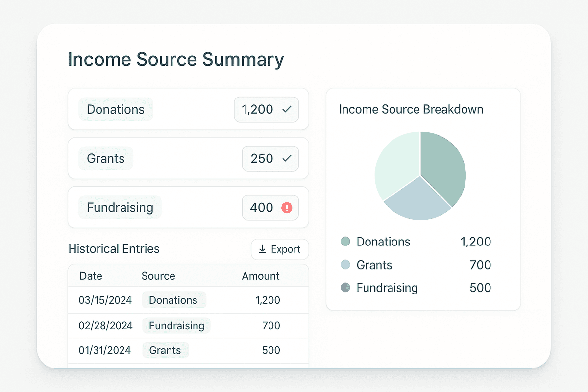Screen dimensions: 588x392
Task: Export the historical entries
Action: pos(280,249)
